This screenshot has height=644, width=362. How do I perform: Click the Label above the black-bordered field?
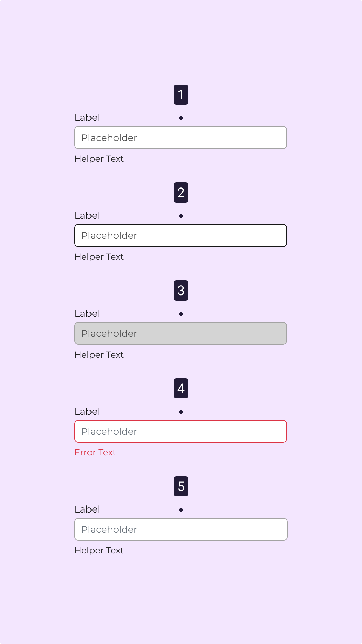[87, 216]
